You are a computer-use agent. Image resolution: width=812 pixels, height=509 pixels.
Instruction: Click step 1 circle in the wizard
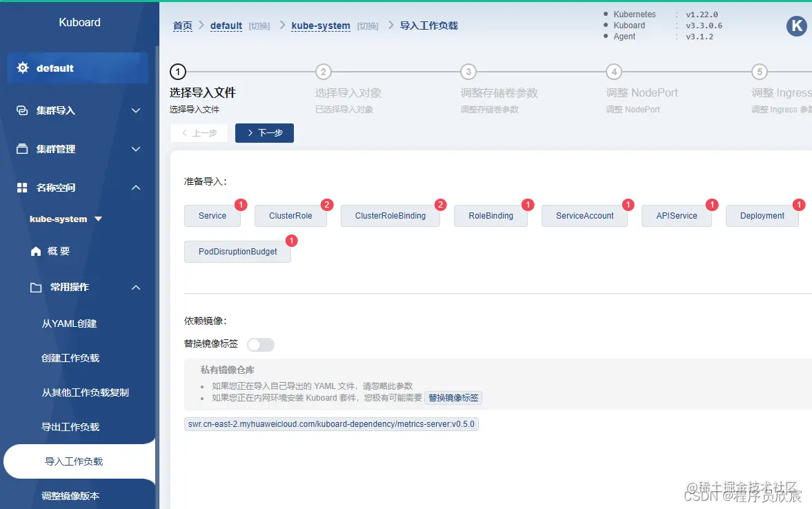tap(177, 72)
